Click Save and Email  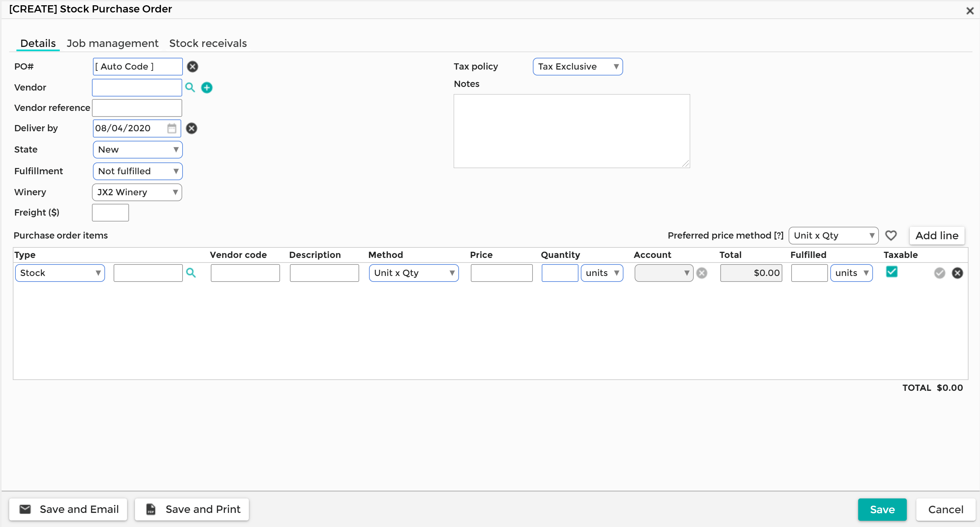pos(69,509)
